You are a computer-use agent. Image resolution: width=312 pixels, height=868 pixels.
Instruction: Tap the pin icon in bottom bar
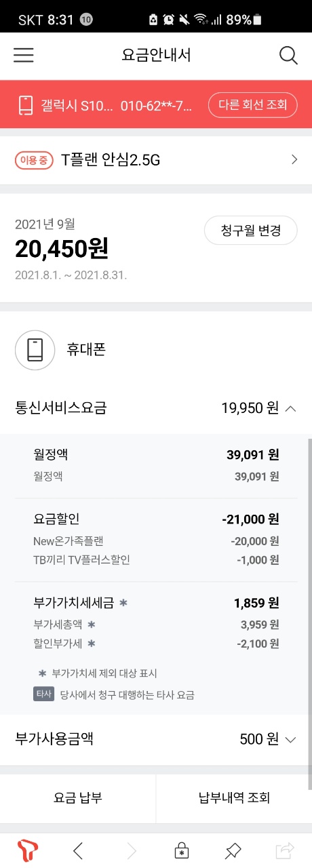tap(233, 850)
